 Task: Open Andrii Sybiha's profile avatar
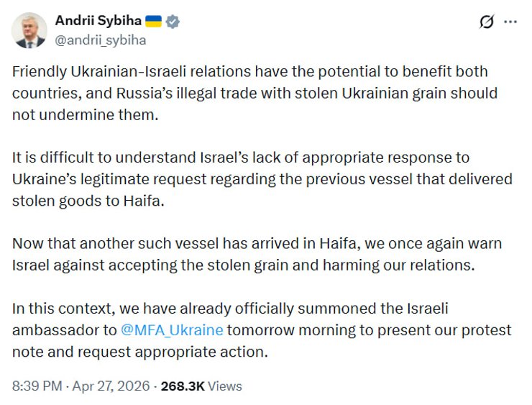[29, 30]
